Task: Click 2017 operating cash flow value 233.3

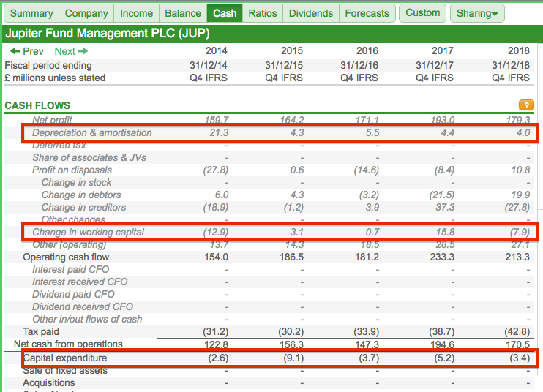Action: pyautogui.click(x=442, y=257)
